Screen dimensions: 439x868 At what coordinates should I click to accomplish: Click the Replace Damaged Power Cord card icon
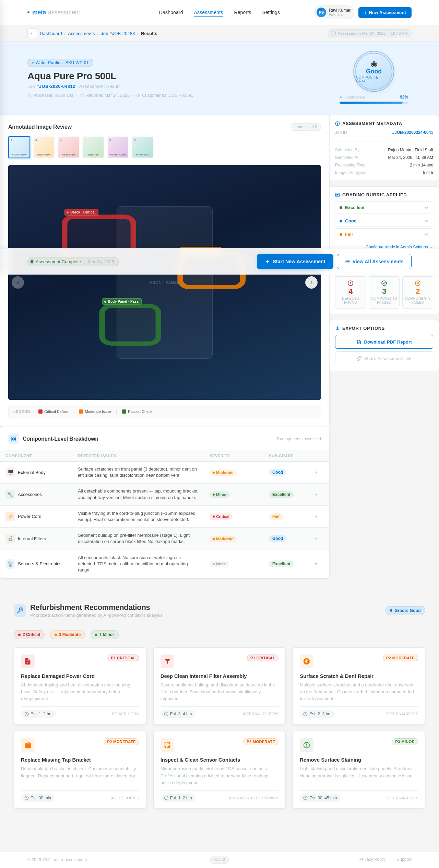click(28, 661)
